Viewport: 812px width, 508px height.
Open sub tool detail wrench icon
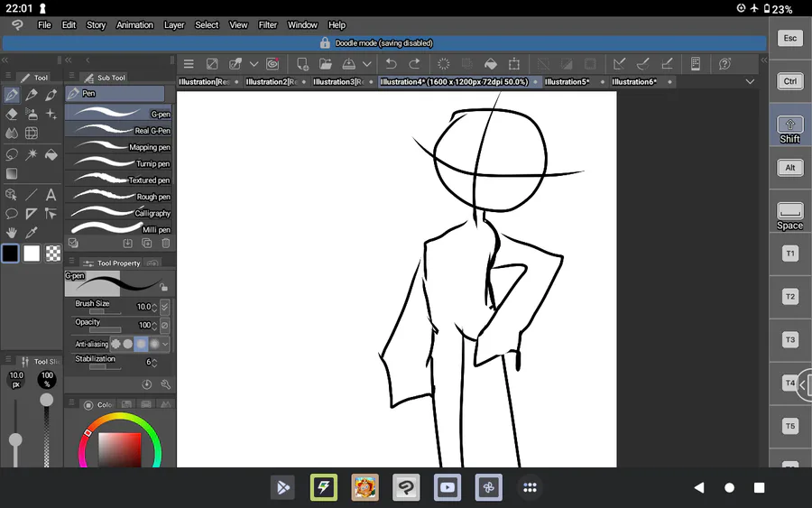pos(166,384)
